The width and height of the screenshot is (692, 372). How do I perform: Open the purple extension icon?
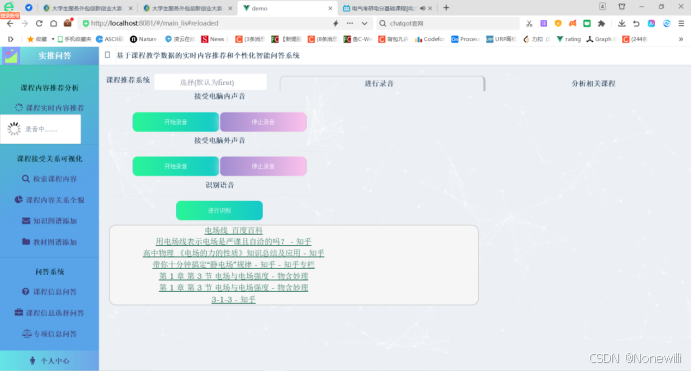(x=544, y=23)
